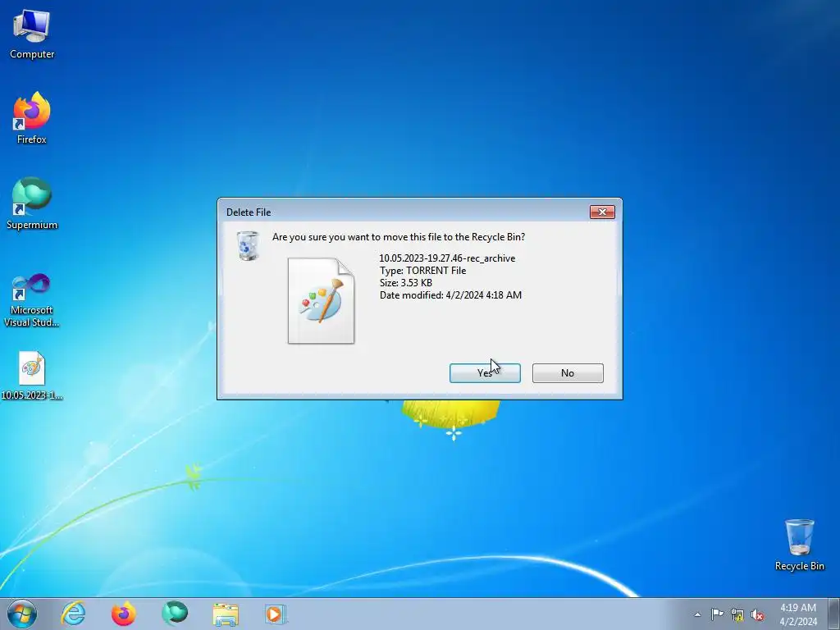Image resolution: width=840 pixels, height=630 pixels.
Task: Click the 'Size: 3.53 KB' text
Action: pyautogui.click(x=405, y=283)
